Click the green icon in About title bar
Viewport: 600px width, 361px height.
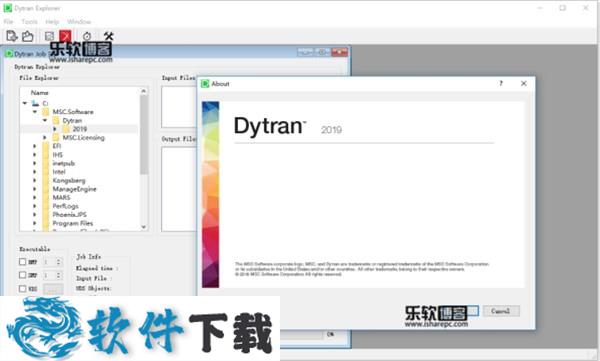tap(205, 83)
